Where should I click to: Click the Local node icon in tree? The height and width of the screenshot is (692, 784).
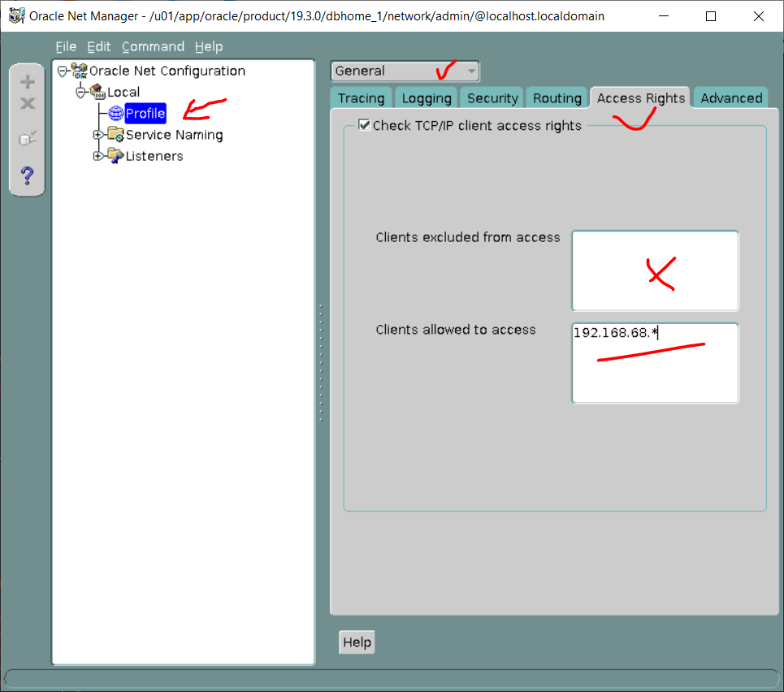point(97,93)
